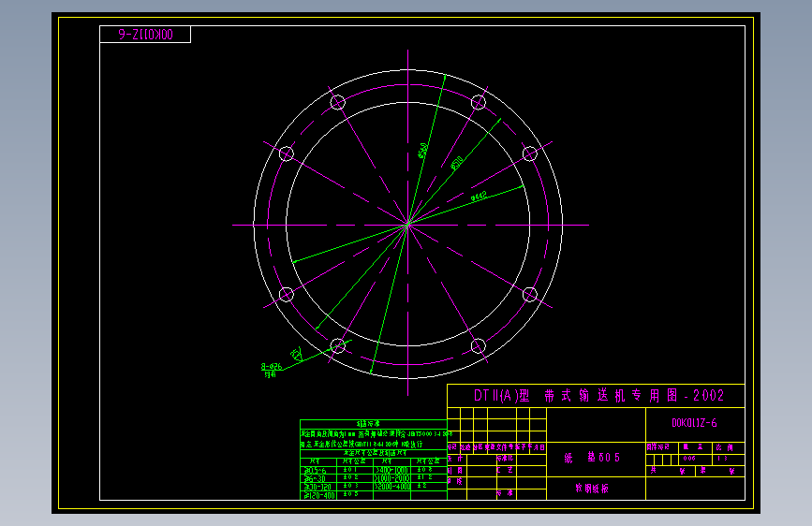Click the tolerance range '>120~400' cell
This screenshot has height=526, width=812.
tap(319, 495)
